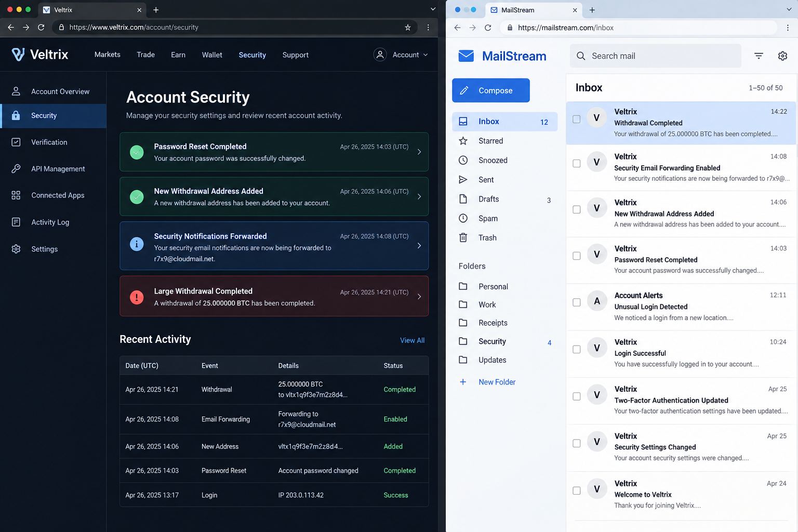This screenshot has height=532, width=798.
Task: Click the Veltrix logo in header
Action: click(40, 55)
